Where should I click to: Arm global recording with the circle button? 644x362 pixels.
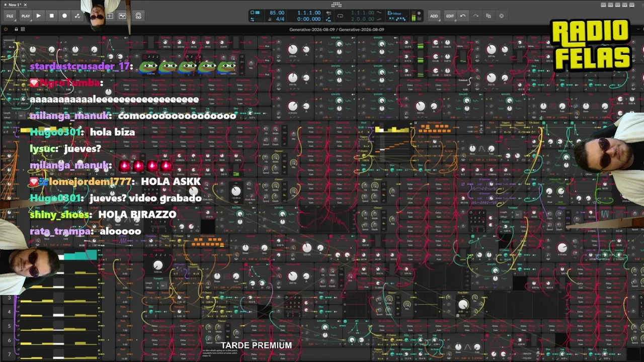(64, 16)
